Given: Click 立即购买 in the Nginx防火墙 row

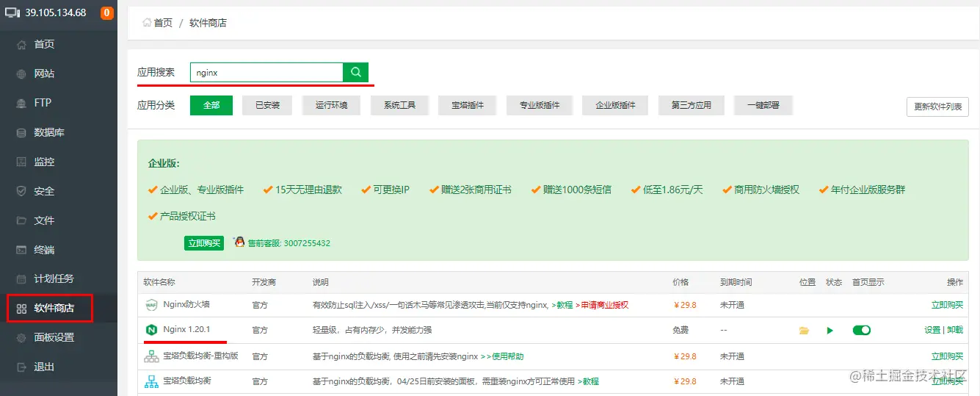Looking at the screenshot, I should pos(947,305).
